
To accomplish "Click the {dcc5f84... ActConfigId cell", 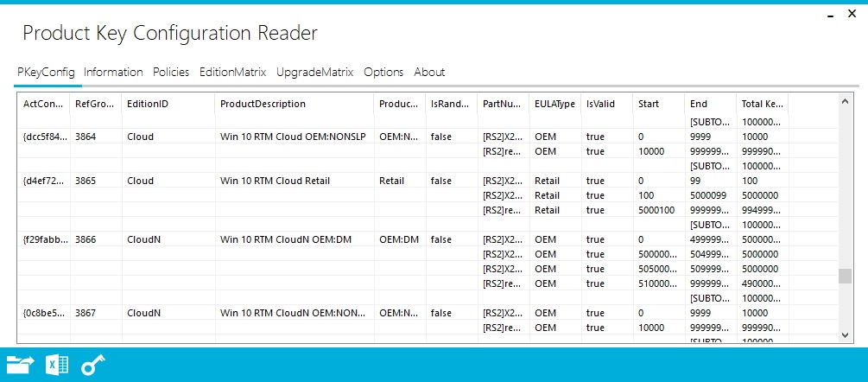I will click(x=46, y=137).
